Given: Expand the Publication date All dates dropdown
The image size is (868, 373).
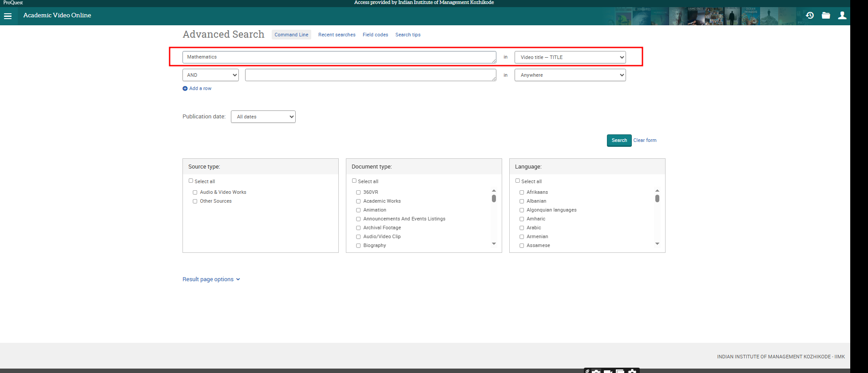Looking at the screenshot, I should point(263,117).
